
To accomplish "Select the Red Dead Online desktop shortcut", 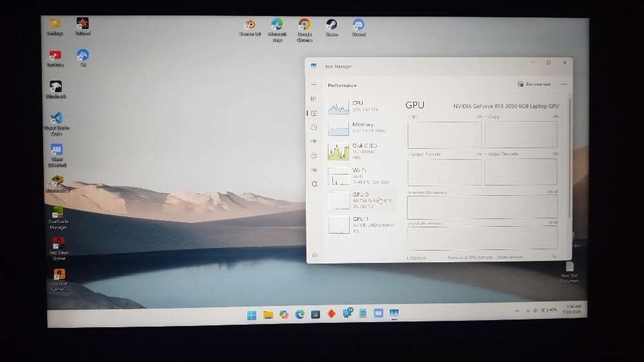I will 59,249.
